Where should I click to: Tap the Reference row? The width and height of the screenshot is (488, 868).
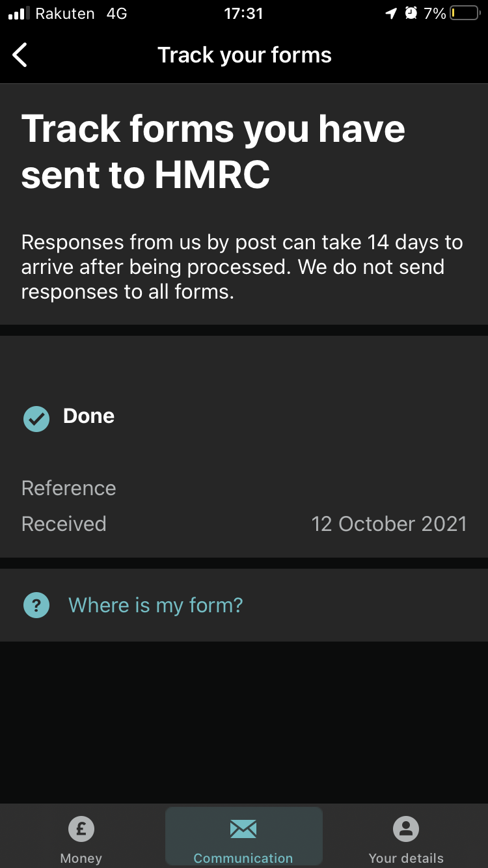tap(244, 488)
